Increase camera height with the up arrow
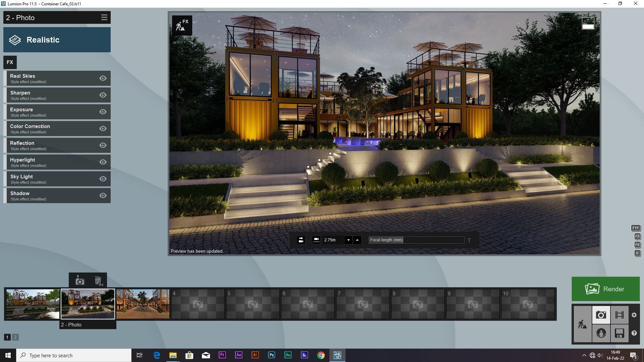 tap(357, 240)
